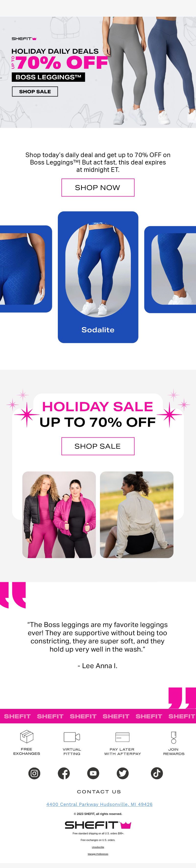The image size is (196, 868).
Task: Click the Free Exchanges box icon
Action: click(x=26, y=737)
